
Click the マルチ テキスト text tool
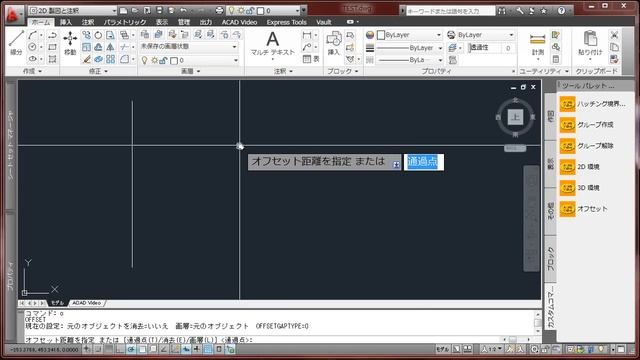point(272,44)
